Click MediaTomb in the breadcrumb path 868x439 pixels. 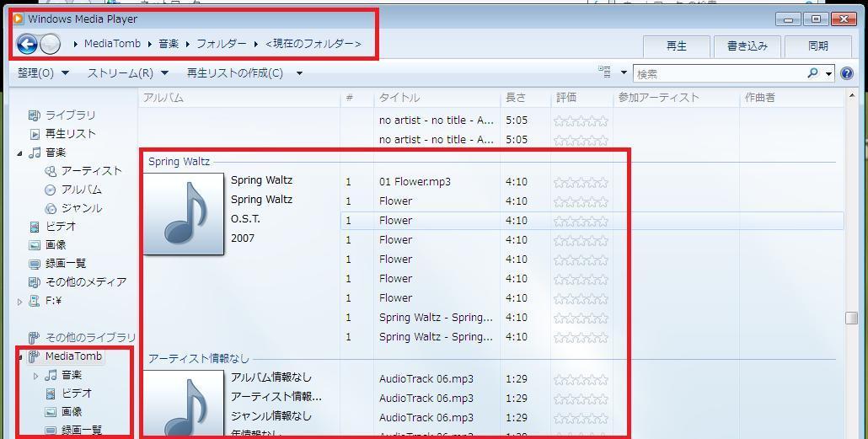pyautogui.click(x=112, y=43)
